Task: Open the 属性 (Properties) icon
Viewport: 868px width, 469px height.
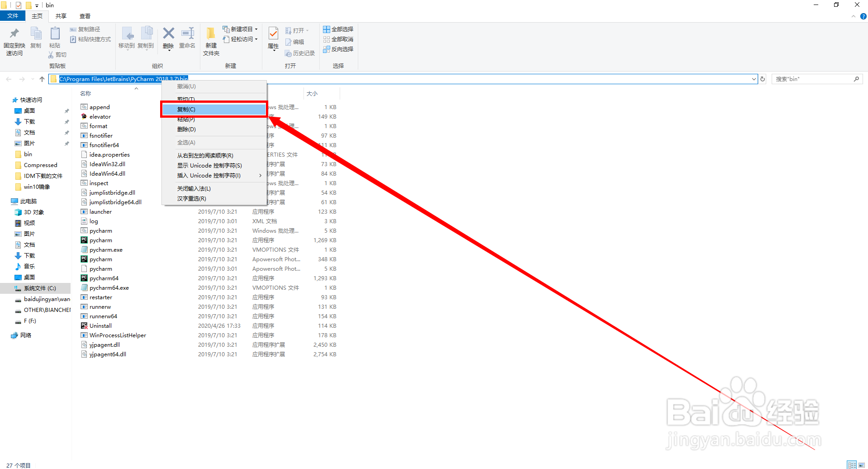Action: (x=273, y=41)
